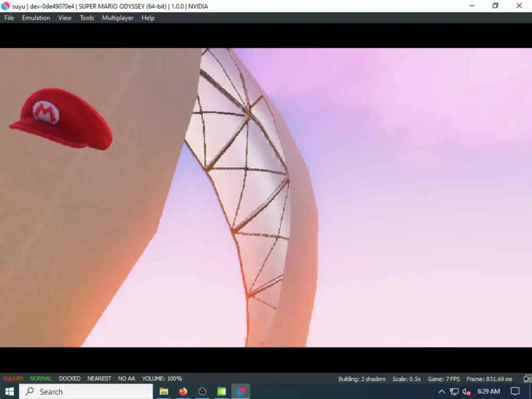
Task: Restore down the suyu window
Action: coord(495,6)
